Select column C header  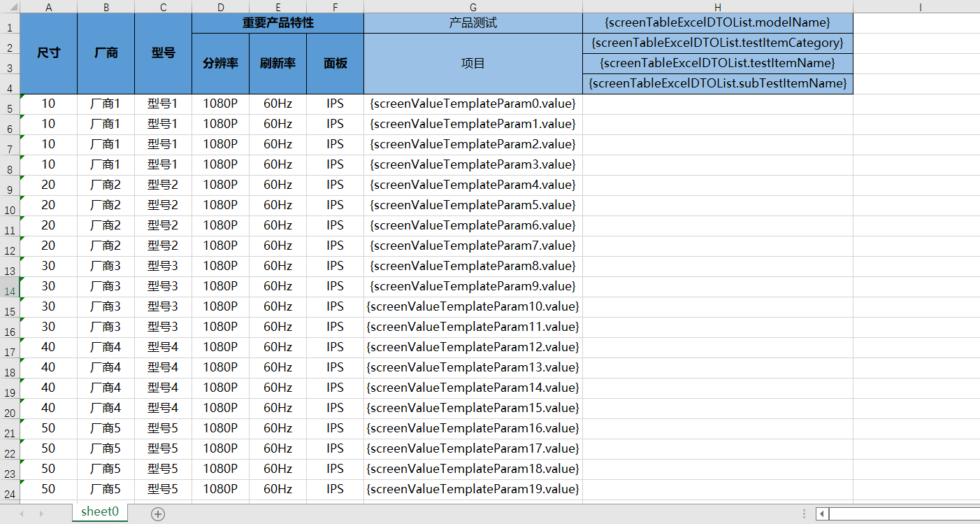pos(163,7)
